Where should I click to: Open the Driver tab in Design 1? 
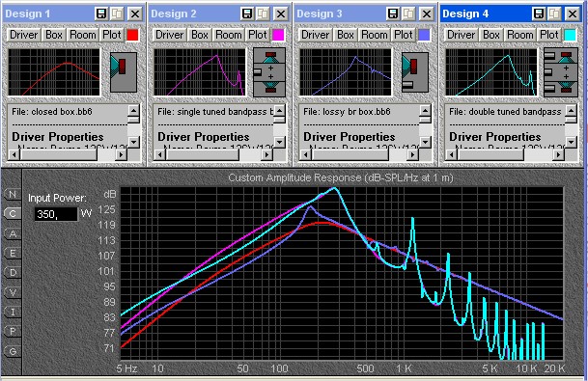coord(23,35)
